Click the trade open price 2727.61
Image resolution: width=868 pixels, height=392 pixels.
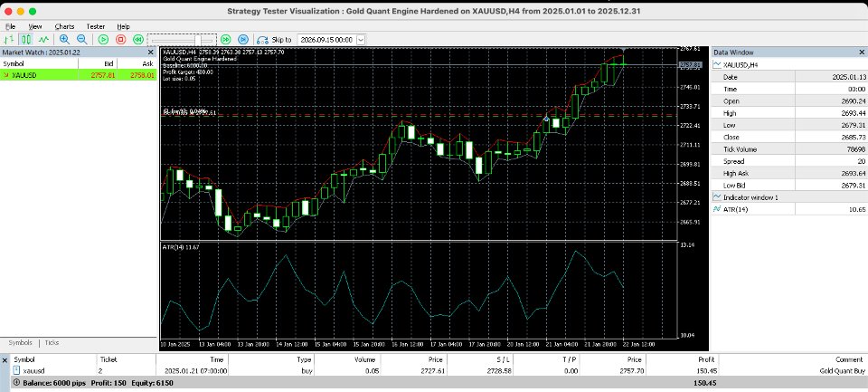[432, 370]
